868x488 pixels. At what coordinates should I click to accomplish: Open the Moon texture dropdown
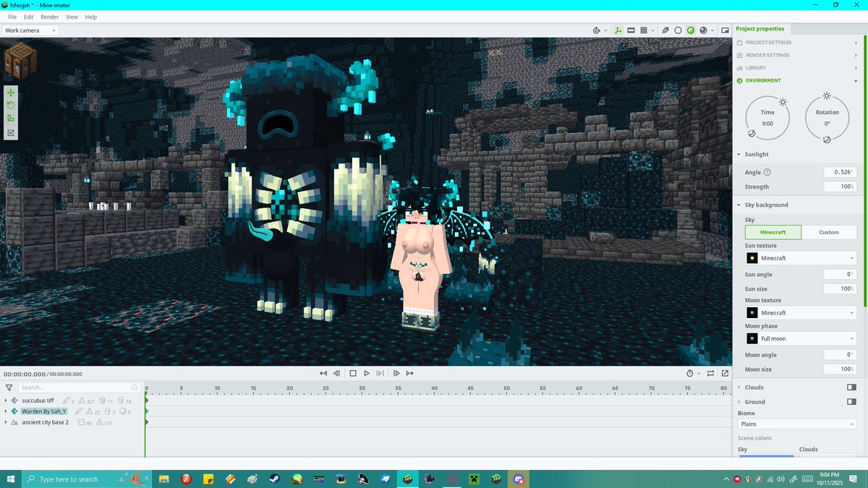pyautogui.click(x=801, y=313)
